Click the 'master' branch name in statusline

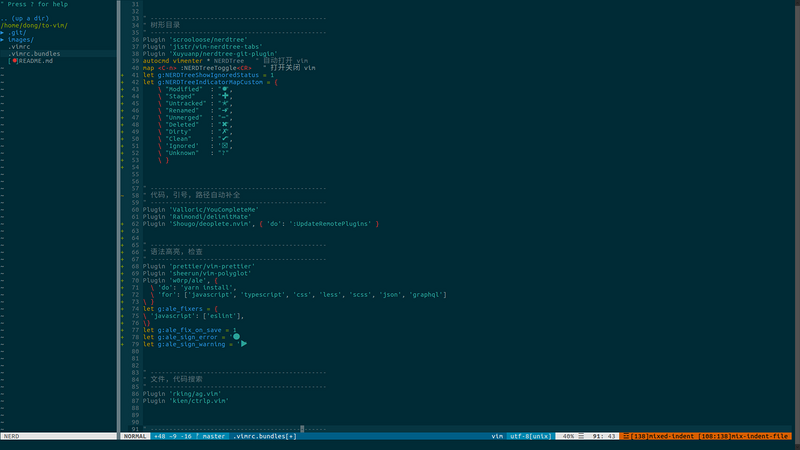[x=214, y=436]
